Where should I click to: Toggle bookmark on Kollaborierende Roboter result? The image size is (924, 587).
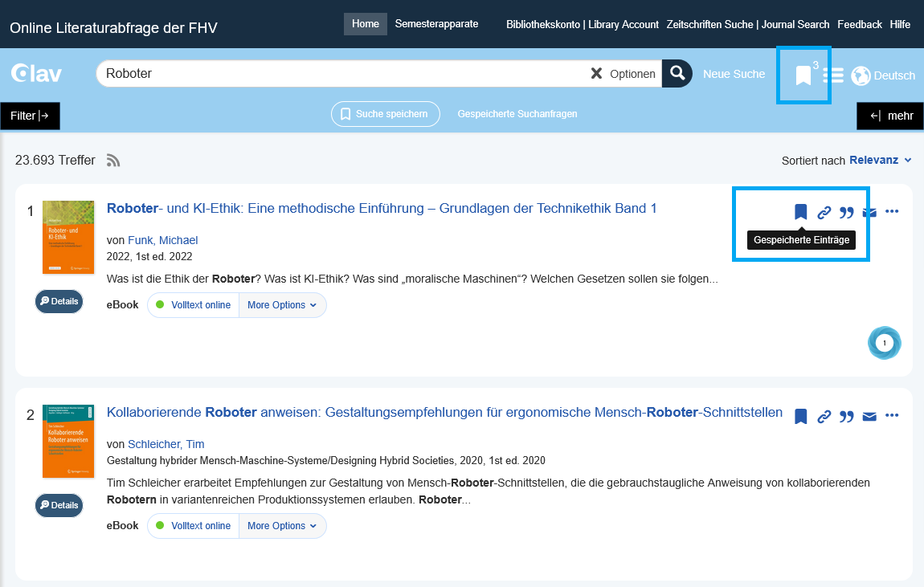point(800,417)
